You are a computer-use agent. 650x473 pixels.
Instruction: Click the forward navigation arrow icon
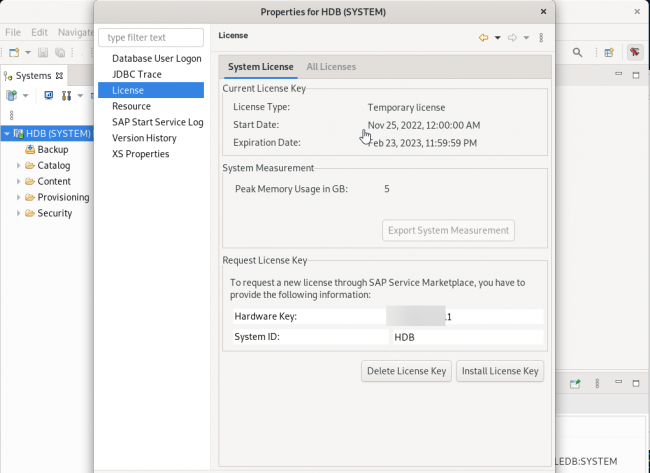(x=512, y=38)
